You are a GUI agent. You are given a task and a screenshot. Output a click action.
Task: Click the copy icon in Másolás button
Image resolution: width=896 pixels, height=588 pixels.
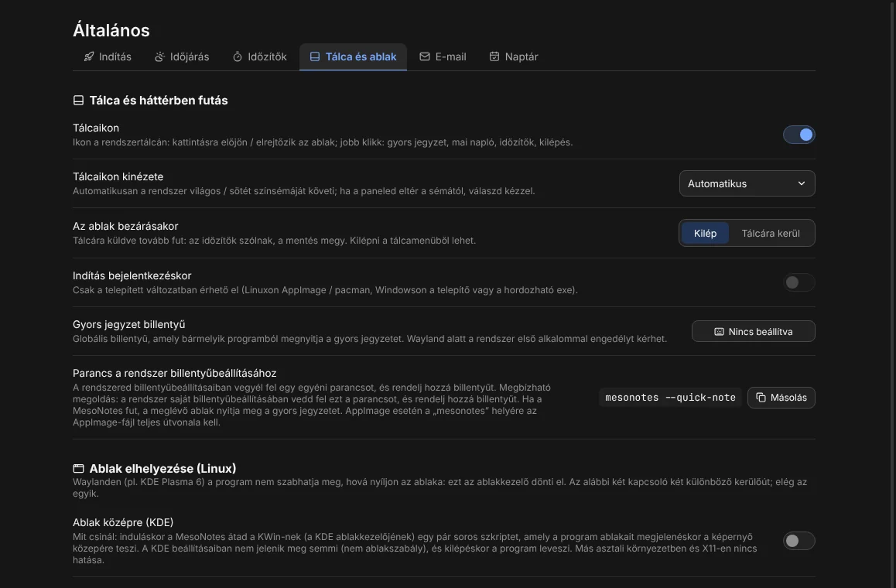pyautogui.click(x=761, y=397)
